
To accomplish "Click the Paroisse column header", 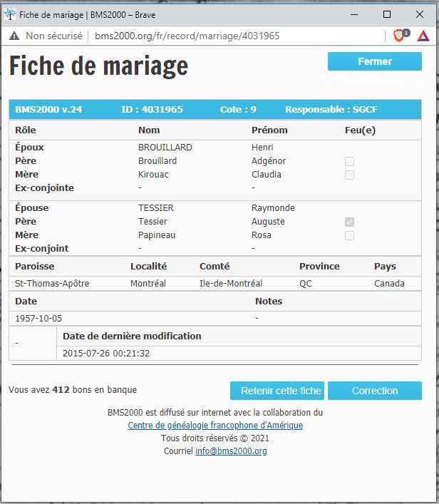I will (35, 267).
